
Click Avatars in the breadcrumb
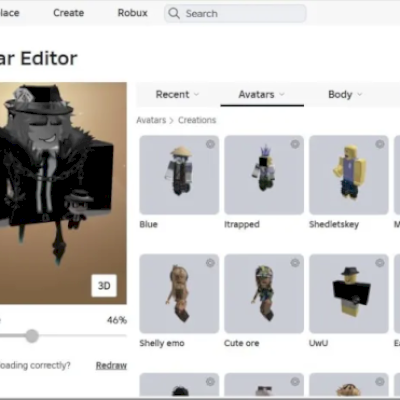151,120
